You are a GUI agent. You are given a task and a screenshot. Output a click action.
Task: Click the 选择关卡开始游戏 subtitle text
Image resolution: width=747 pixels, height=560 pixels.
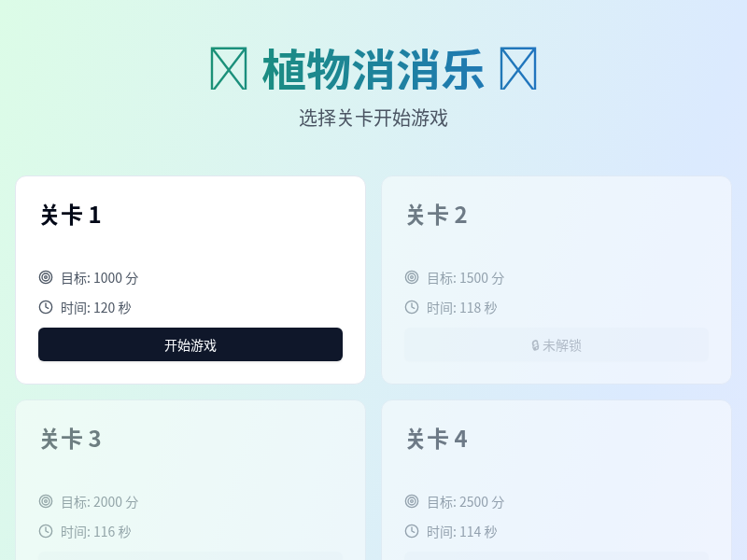(x=373, y=119)
